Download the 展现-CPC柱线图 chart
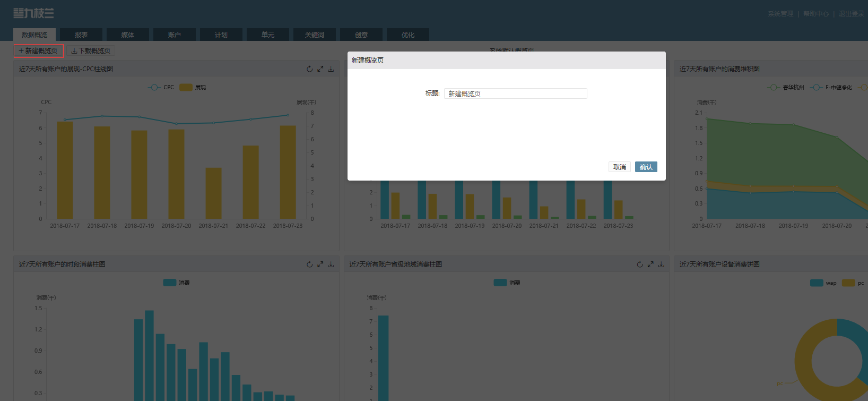Screen dimensions: 868x401 (331, 69)
